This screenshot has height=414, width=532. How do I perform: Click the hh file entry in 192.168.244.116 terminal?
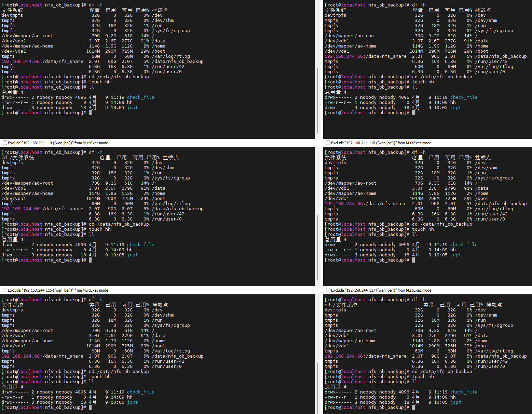[130, 397]
